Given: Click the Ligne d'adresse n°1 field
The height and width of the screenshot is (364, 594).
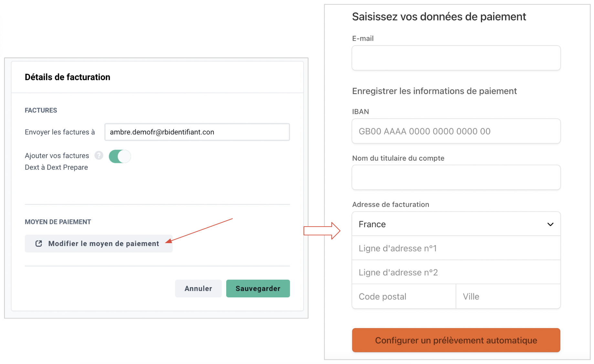Looking at the screenshot, I should tap(456, 248).
